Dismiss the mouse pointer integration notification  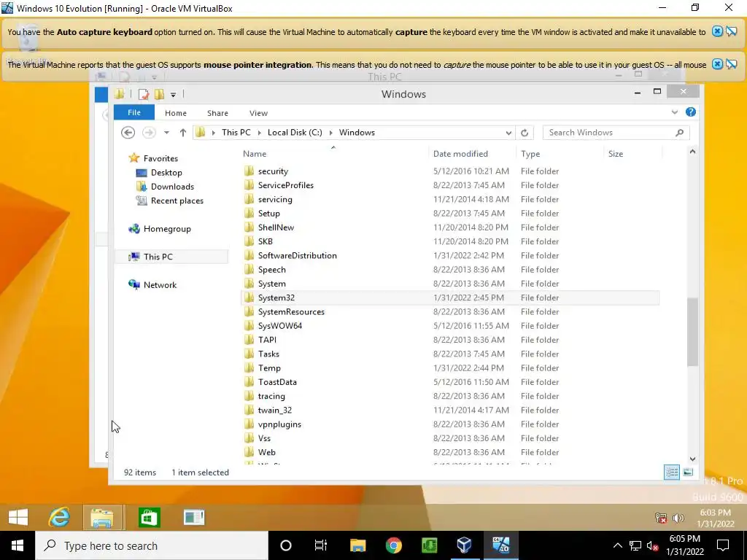click(x=717, y=64)
